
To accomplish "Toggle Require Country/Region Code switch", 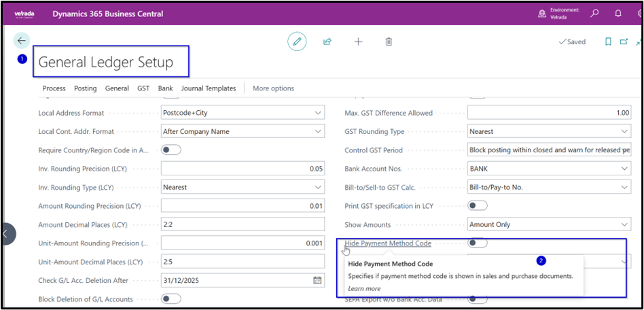I will pyautogui.click(x=171, y=150).
